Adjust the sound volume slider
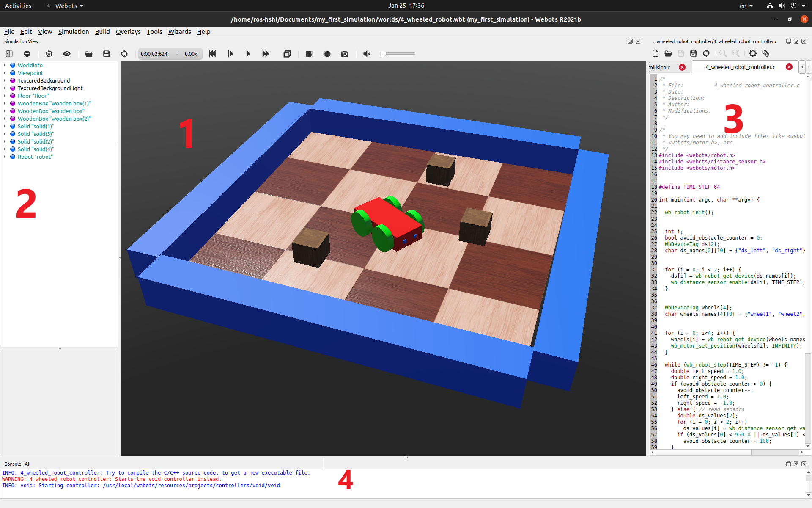Viewport: 812px width, 508px height. click(398, 54)
